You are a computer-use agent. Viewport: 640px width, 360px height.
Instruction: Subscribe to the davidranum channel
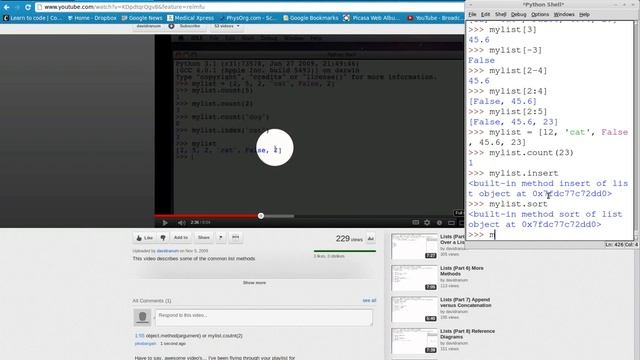[x=186, y=26]
